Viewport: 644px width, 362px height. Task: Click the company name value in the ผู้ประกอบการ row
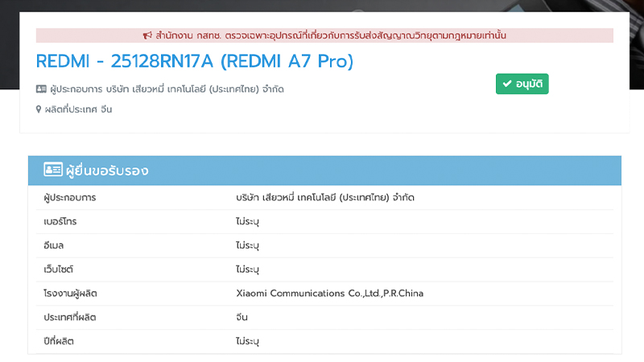(325, 197)
